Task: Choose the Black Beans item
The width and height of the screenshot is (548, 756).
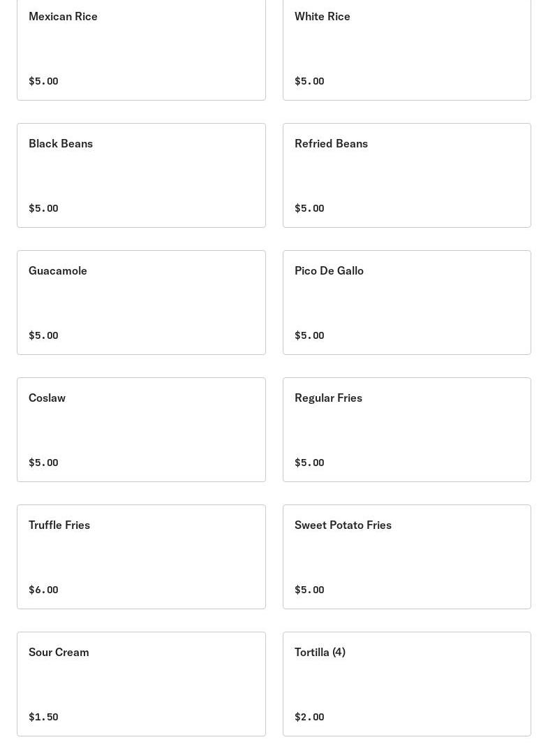Action: click(141, 175)
